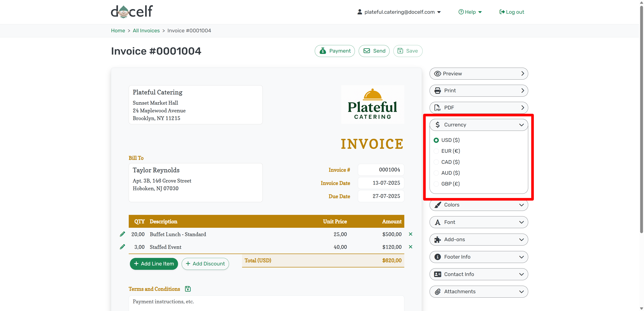
Task: Select EUR (€) currency
Action: 436,151
